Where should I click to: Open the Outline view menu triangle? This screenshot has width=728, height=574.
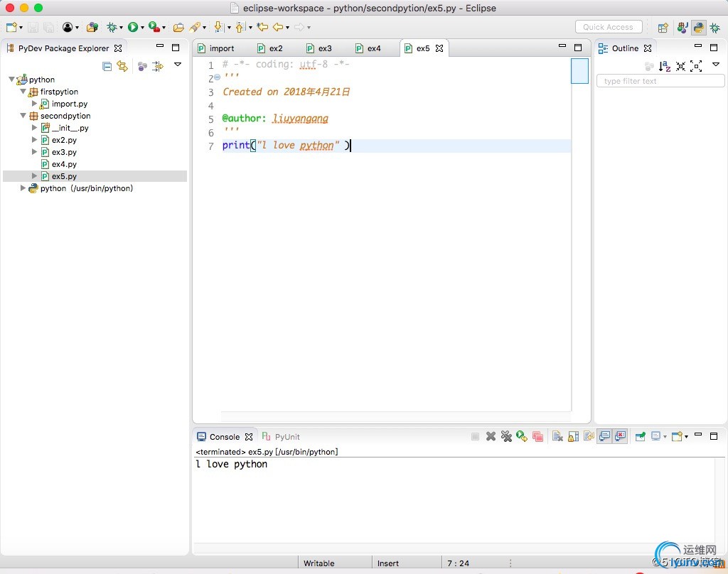click(715, 65)
